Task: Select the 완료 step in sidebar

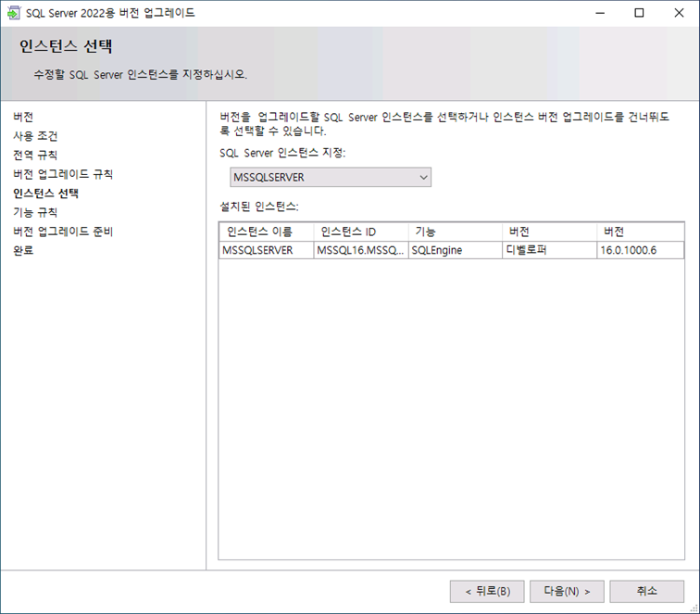Action: pyautogui.click(x=23, y=251)
